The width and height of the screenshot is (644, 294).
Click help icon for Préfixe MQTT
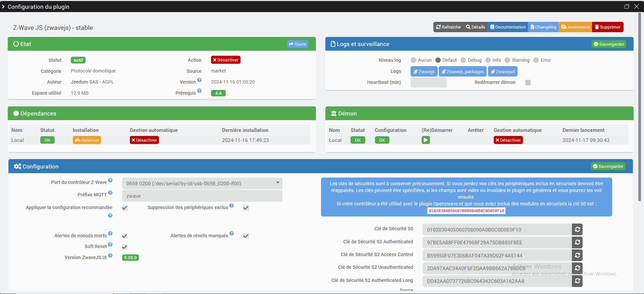click(110, 193)
